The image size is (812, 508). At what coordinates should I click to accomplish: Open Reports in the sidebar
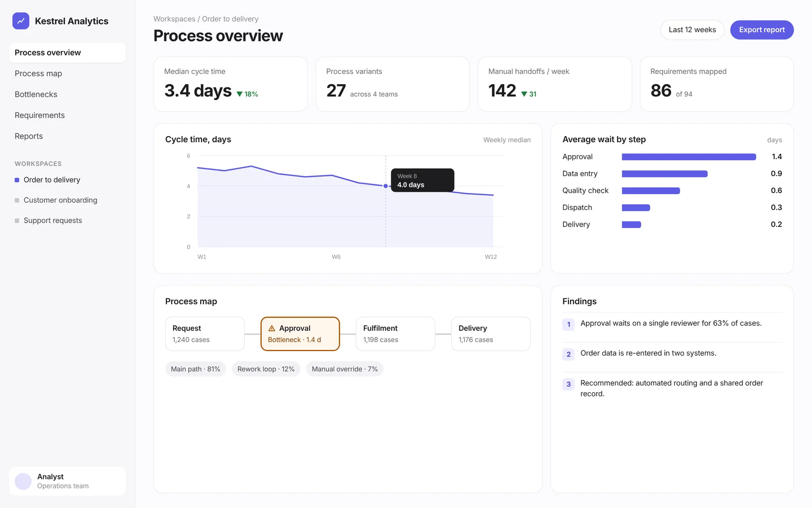pyautogui.click(x=67, y=136)
